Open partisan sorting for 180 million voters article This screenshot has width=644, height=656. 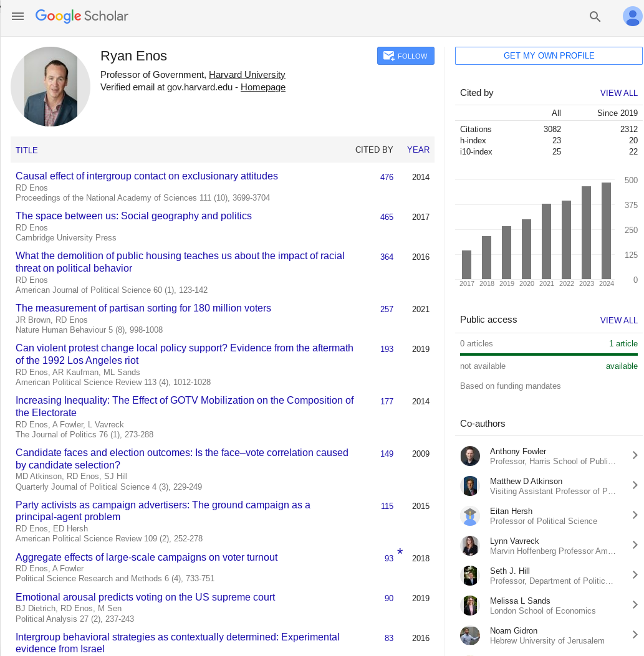143,308
